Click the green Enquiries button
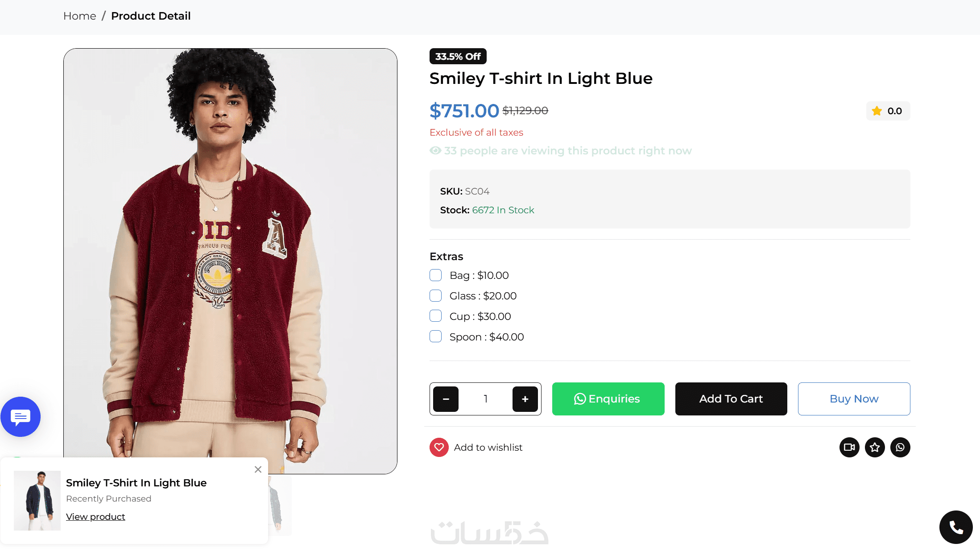The height and width of the screenshot is (556, 980). pos(608,399)
